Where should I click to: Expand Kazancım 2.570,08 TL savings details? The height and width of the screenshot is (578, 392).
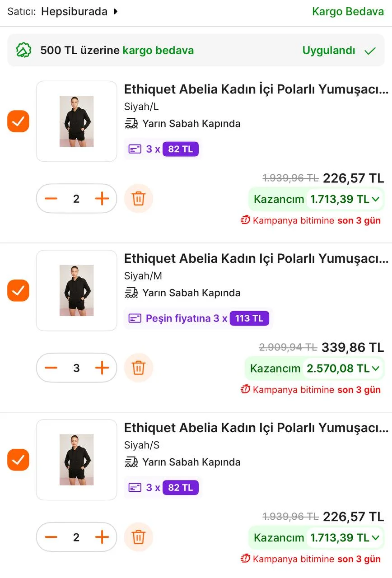pyautogui.click(x=314, y=368)
